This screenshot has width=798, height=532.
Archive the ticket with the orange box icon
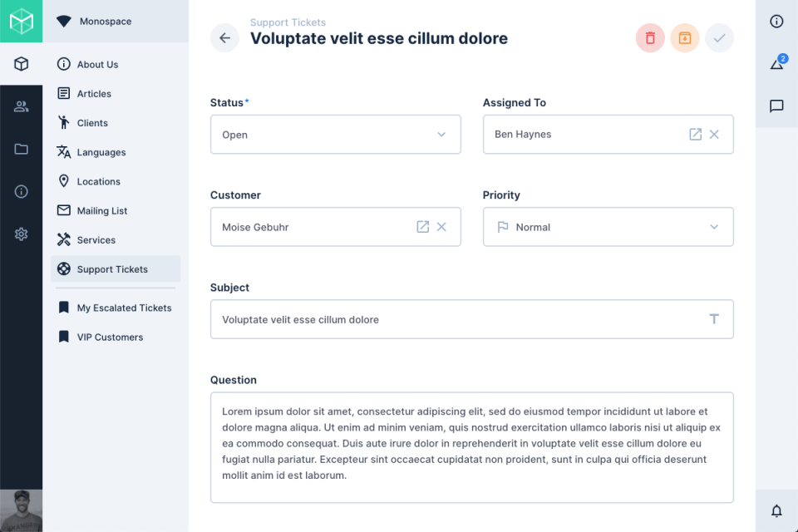[x=684, y=37]
